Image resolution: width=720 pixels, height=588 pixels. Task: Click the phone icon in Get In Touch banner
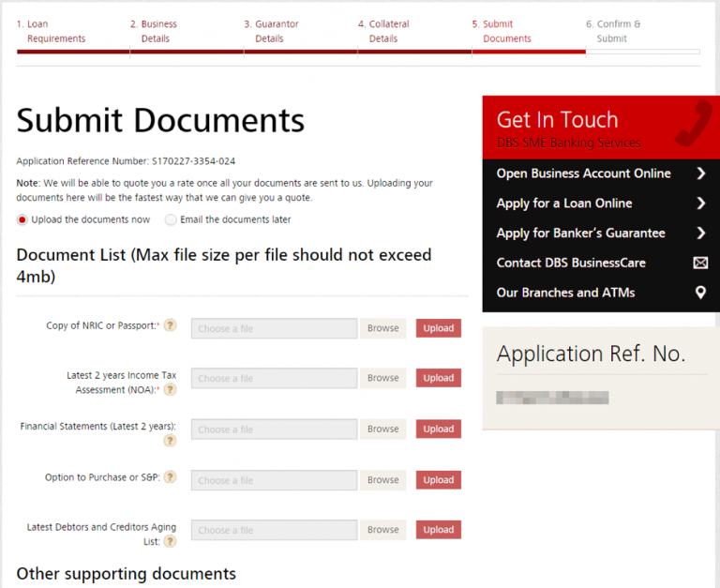pyautogui.click(x=694, y=123)
